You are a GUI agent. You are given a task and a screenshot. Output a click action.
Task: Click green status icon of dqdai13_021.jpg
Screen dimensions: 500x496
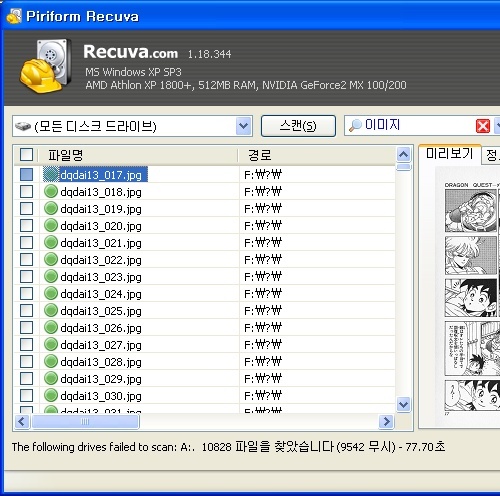point(51,243)
